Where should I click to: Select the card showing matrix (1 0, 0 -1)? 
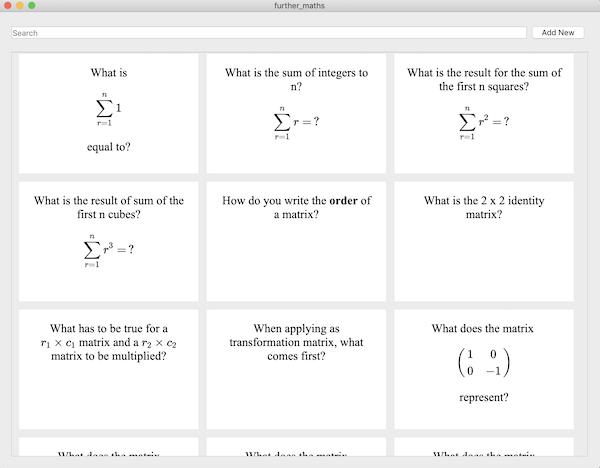[x=484, y=368]
